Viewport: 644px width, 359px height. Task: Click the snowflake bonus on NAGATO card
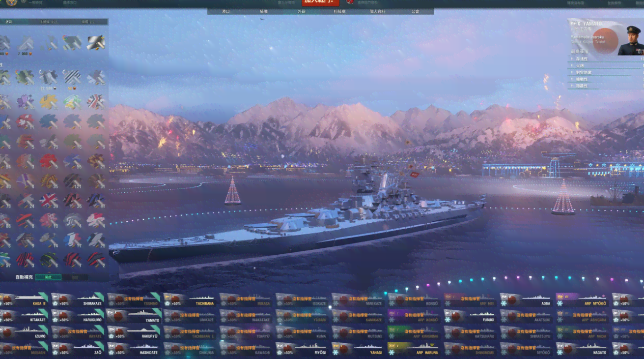(x=560, y=353)
